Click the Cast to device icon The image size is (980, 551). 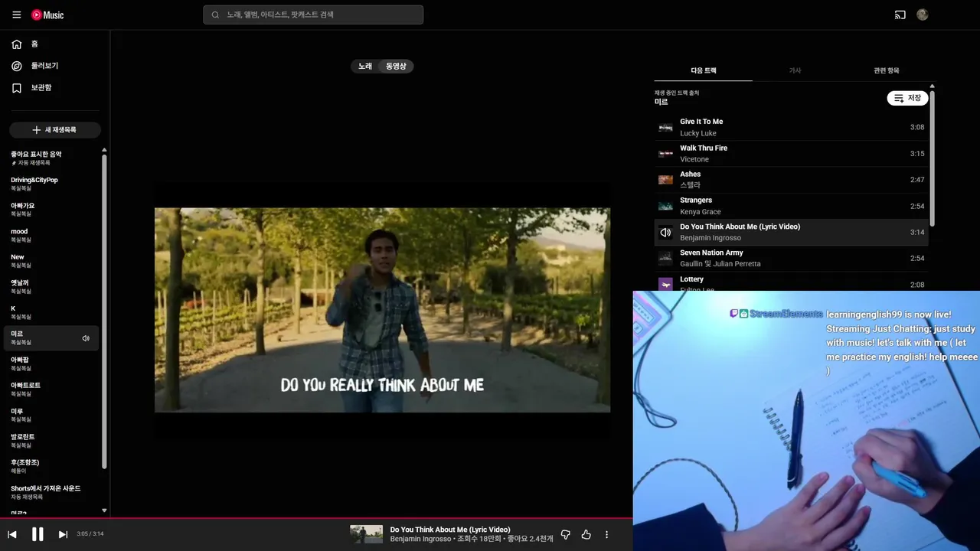(x=900, y=15)
